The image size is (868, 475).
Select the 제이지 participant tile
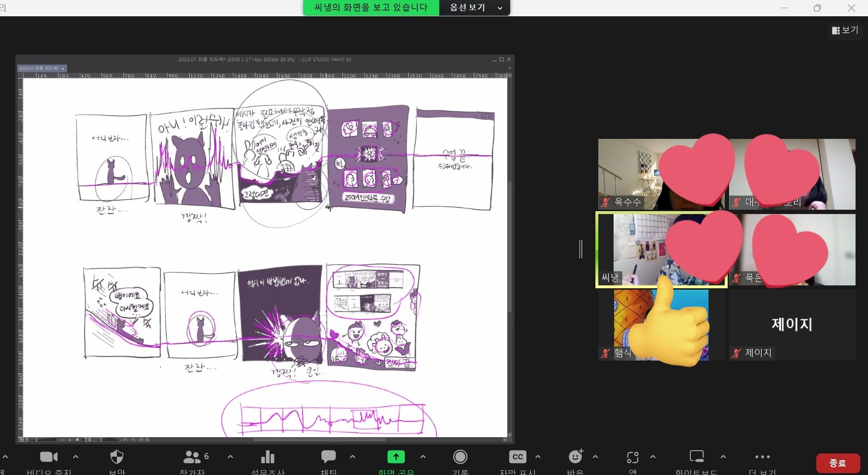coord(792,325)
